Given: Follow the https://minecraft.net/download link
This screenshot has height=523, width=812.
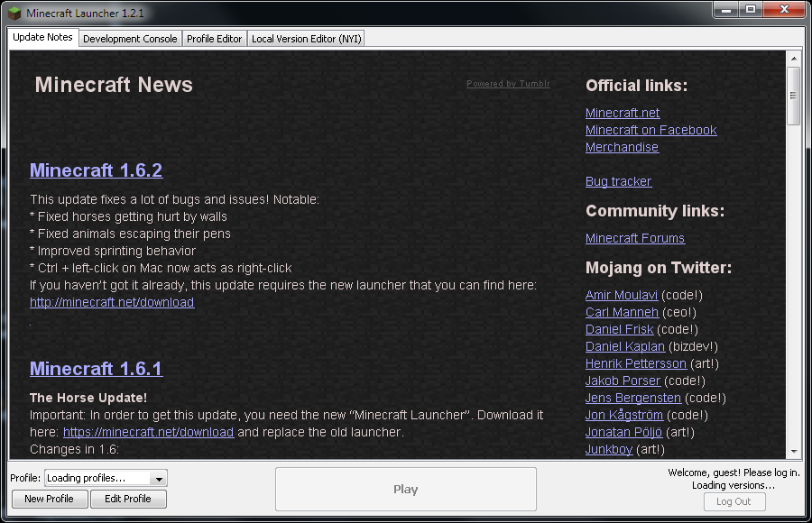Looking at the screenshot, I should point(148,433).
